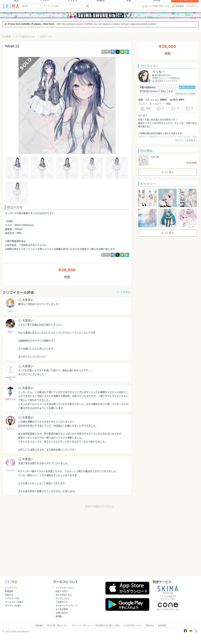The image size is (201, 644).
Task: Click the good smiley rating icon
Action: pos(158,109)
